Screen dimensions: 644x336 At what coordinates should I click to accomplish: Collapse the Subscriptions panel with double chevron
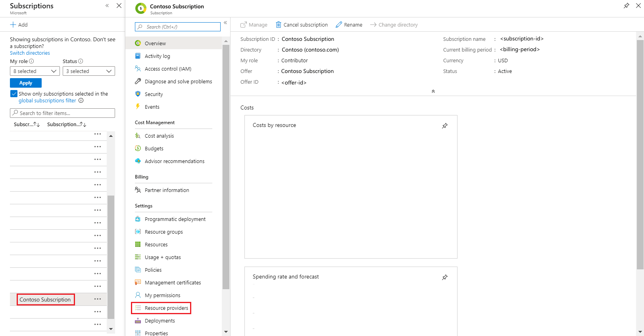click(x=107, y=6)
